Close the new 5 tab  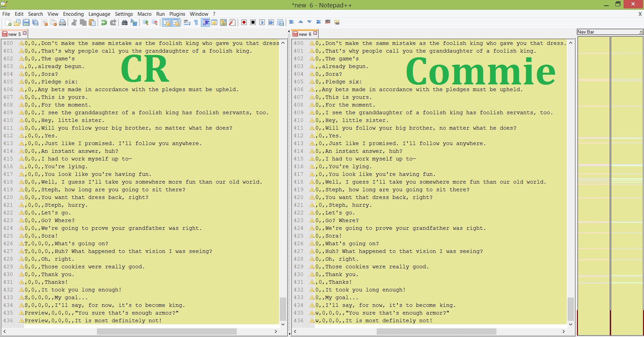(x=25, y=33)
